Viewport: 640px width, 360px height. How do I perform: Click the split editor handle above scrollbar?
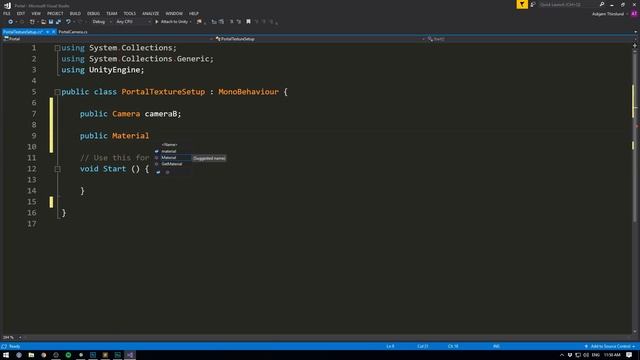tap(635, 46)
